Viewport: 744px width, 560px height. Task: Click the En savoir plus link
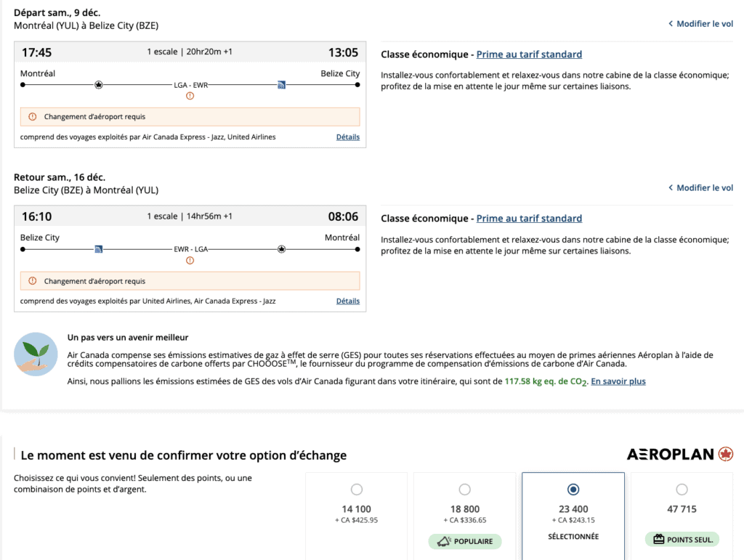point(618,381)
